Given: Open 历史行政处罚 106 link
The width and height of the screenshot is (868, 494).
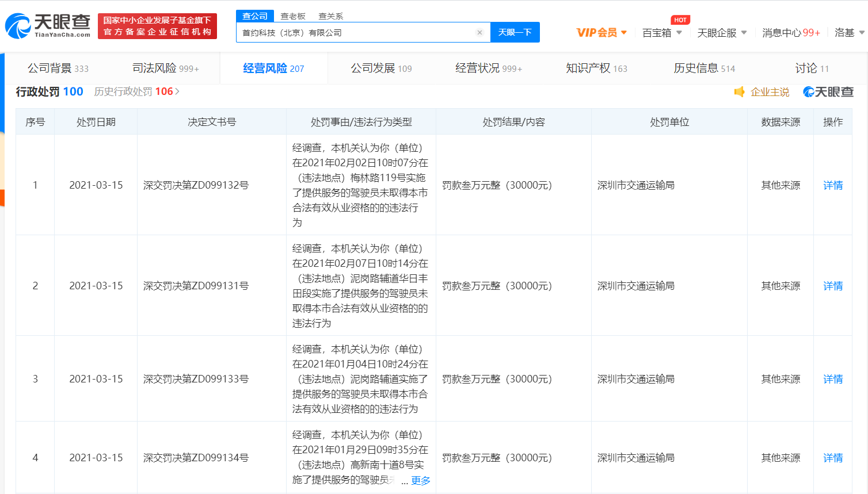Looking at the screenshot, I should (x=136, y=91).
